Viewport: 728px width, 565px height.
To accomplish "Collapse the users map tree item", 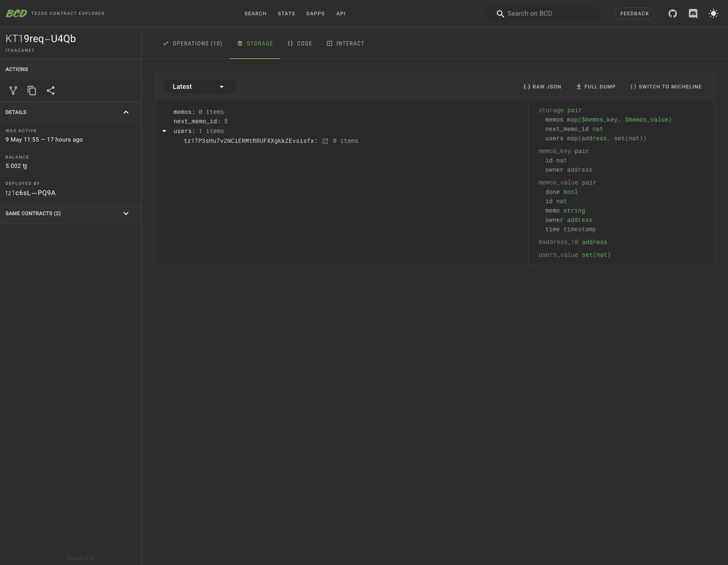I will tap(164, 131).
